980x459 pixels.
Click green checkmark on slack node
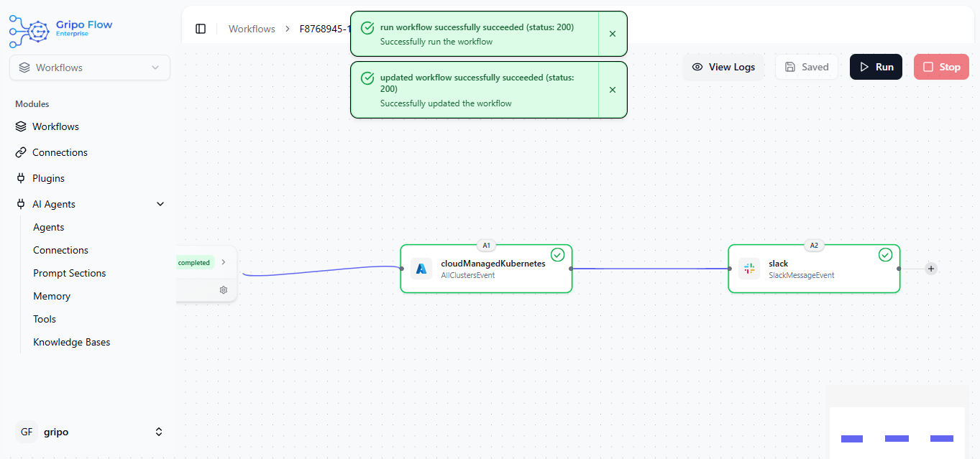tap(885, 255)
